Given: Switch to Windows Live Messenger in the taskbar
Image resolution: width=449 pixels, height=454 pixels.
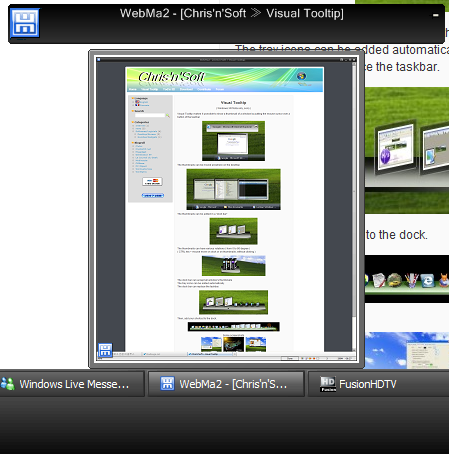Looking at the screenshot, I should (71, 384).
